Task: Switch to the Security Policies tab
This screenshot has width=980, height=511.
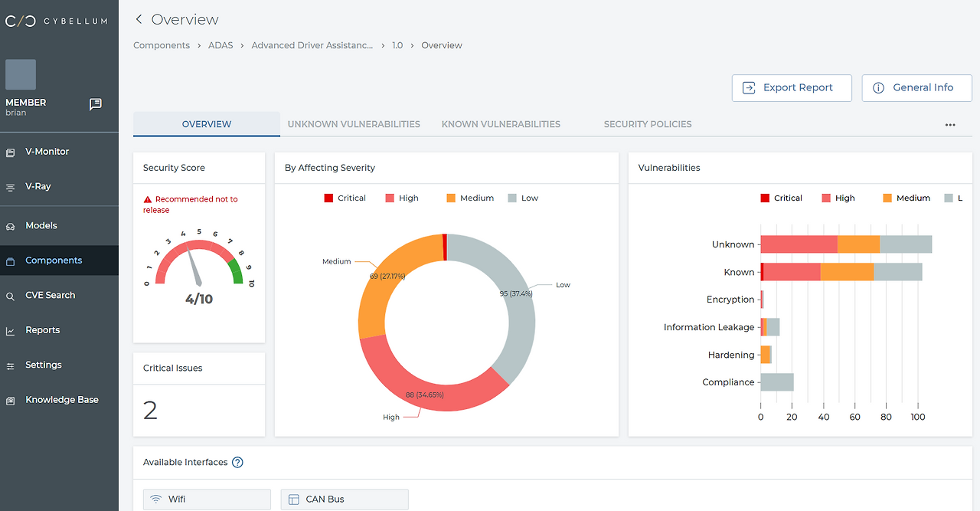Action: coord(648,124)
